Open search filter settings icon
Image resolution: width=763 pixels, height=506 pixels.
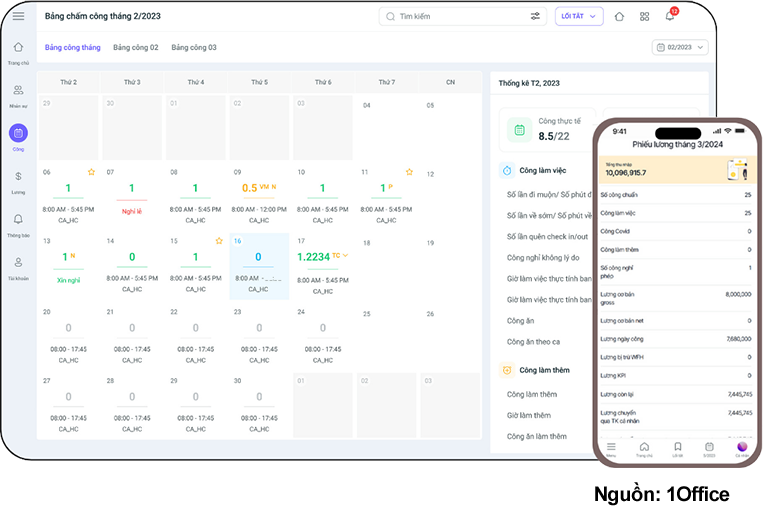tap(535, 17)
